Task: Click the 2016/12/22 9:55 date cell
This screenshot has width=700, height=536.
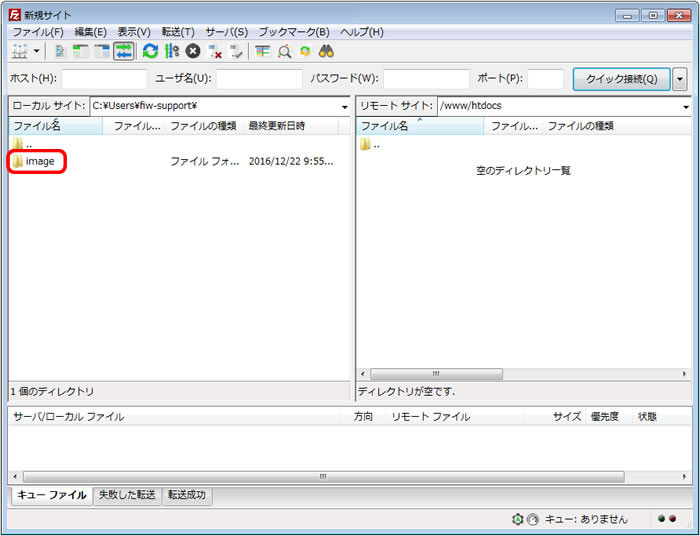Action: 291,161
